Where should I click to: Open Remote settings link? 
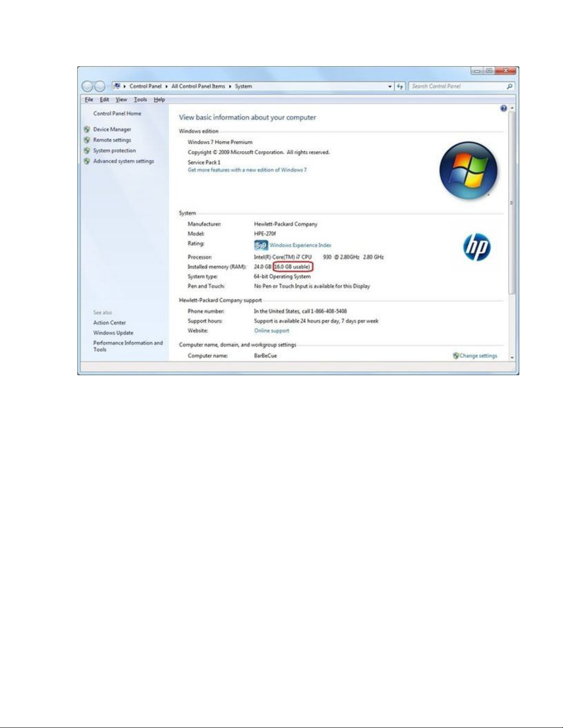click(112, 140)
